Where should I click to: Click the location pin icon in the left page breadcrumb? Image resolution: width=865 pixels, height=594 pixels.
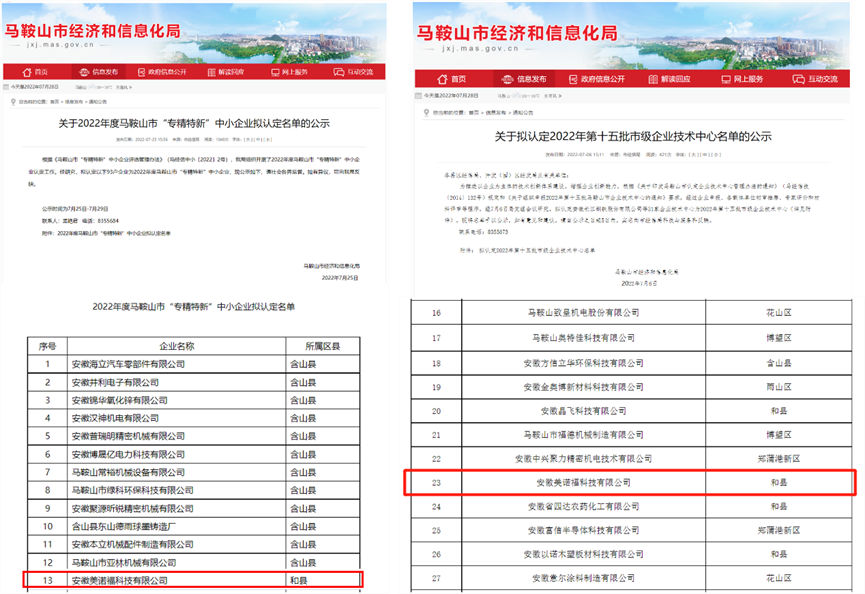[x=13, y=101]
